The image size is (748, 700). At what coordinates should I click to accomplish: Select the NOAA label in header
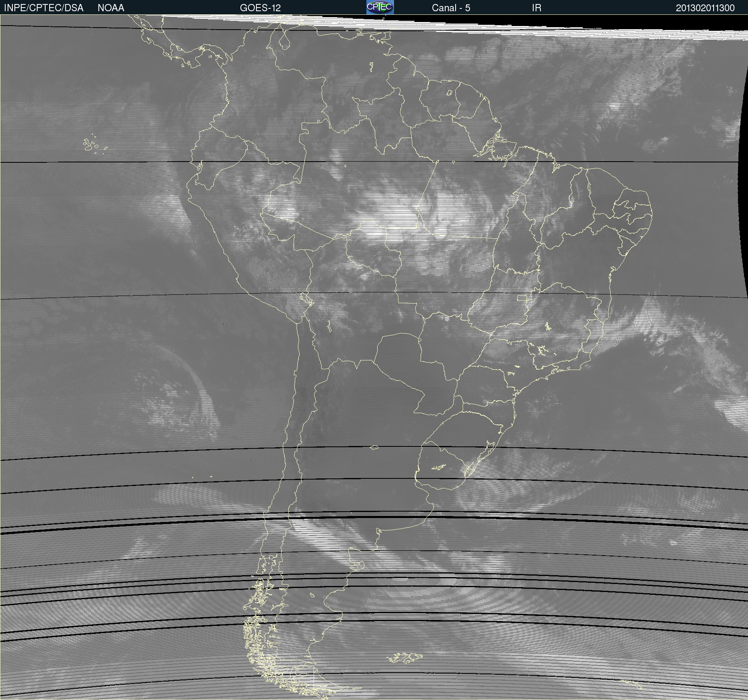tap(111, 8)
